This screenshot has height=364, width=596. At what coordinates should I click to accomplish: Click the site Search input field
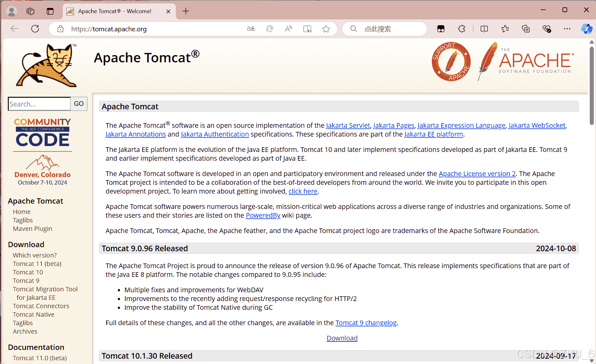(39, 104)
